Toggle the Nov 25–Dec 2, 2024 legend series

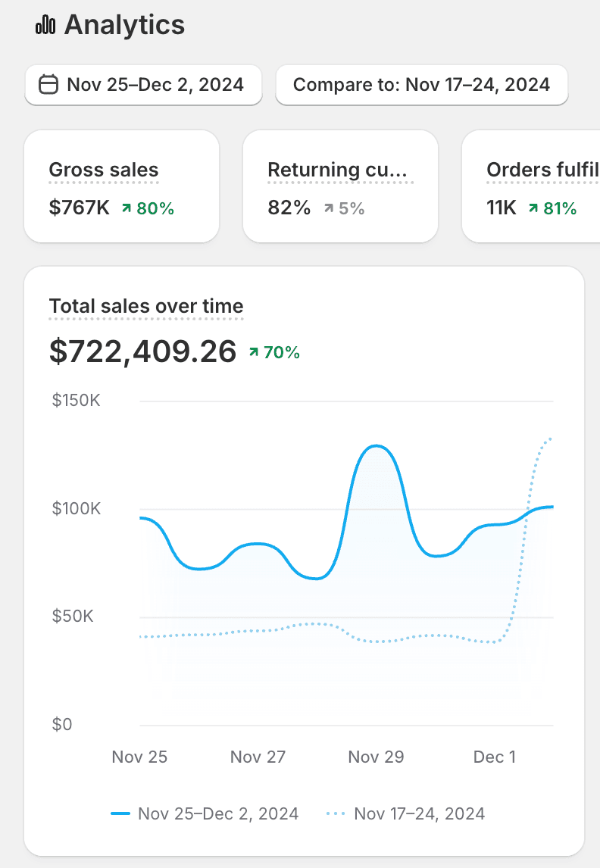pyautogui.click(x=217, y=814)
